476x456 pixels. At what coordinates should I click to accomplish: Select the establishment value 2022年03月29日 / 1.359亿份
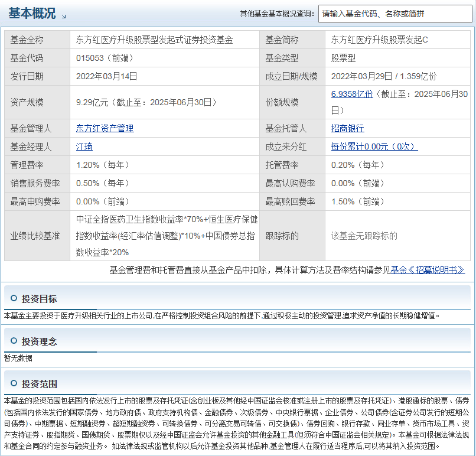[x=384, y=76]
